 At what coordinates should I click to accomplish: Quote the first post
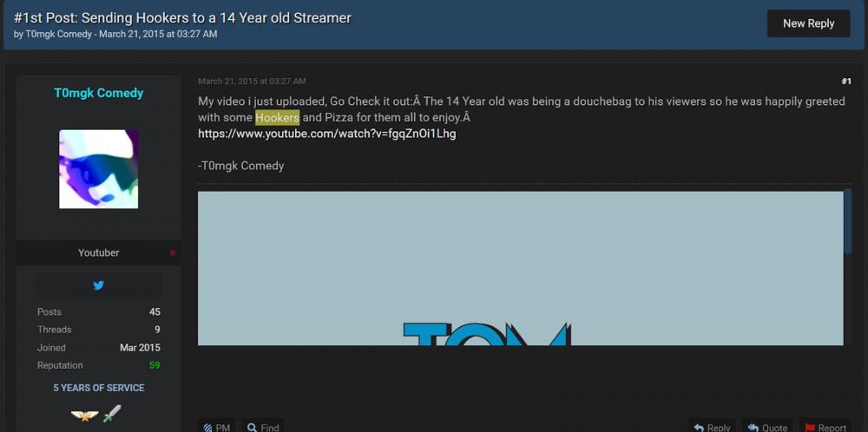pos(768,427)
